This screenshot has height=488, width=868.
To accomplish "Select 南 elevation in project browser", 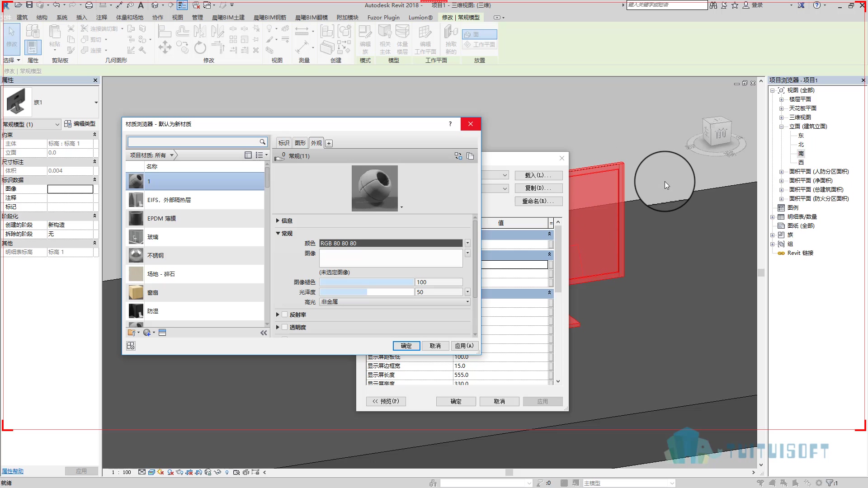I will (801, 154).
